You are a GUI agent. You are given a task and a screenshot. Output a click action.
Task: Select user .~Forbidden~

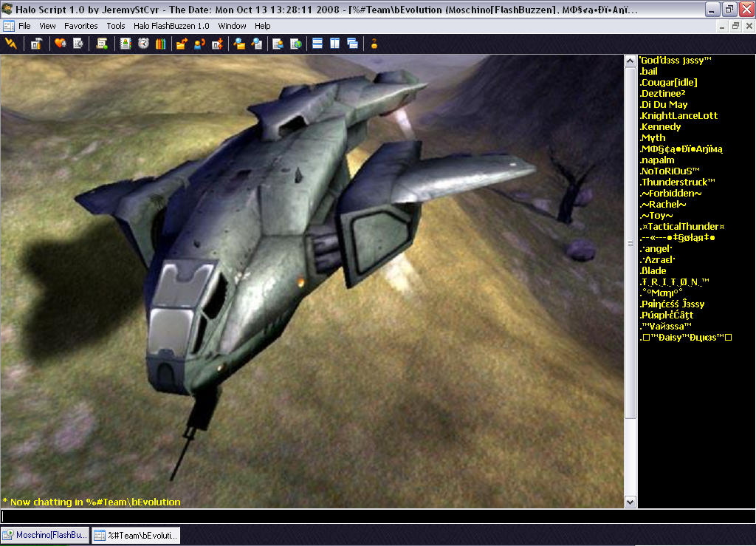[670, 194]
